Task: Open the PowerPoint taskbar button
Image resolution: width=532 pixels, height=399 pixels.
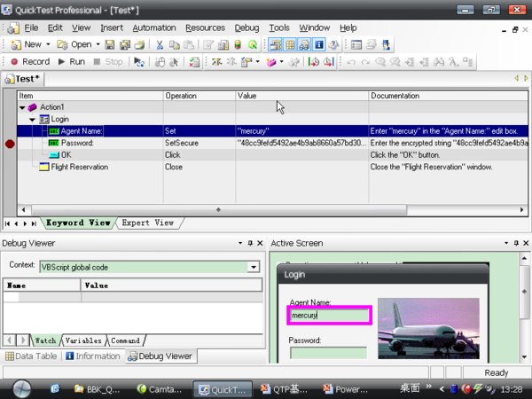Action: tap(345, 388)
